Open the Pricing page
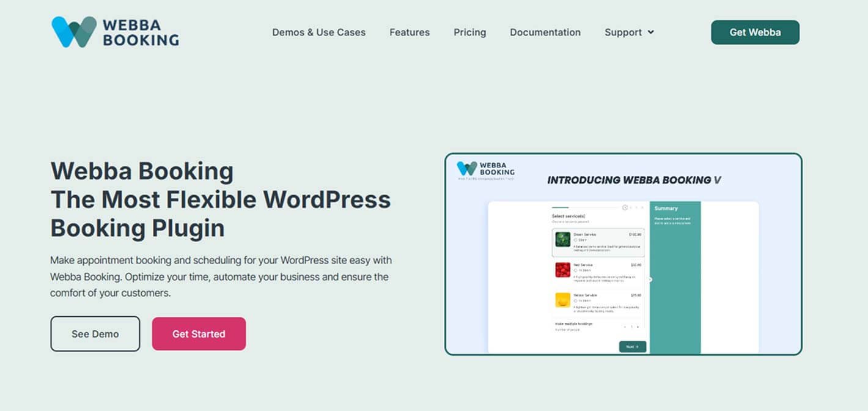Screen dimensions: 868x411 pos(469,32)
